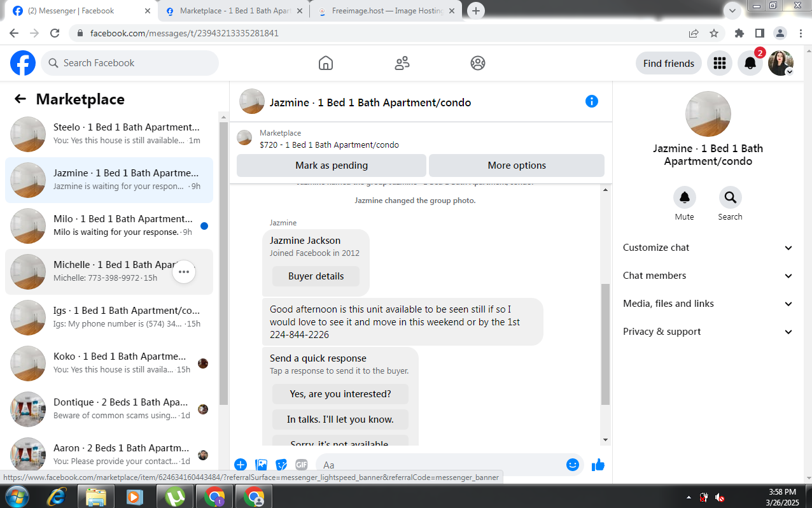Open uTorrent from the taskbar
Viewport: 812px width, 508px height.
coord(175,497)
